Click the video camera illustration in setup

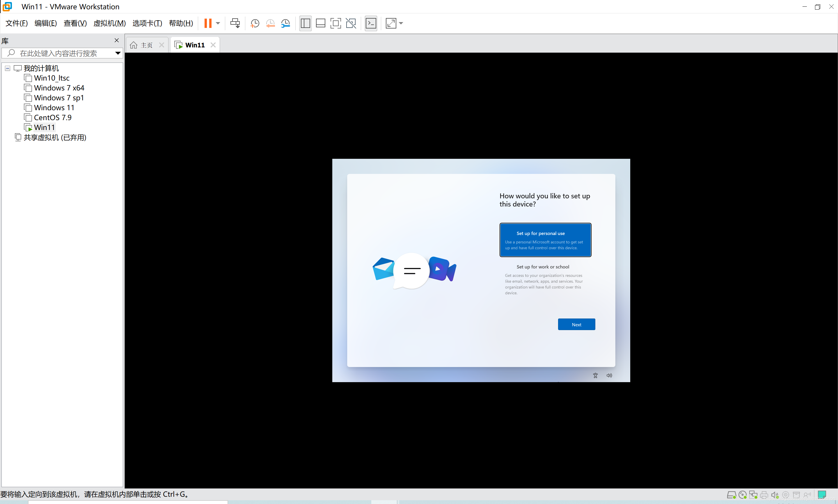pyautogui.click(x=442, y=269)
